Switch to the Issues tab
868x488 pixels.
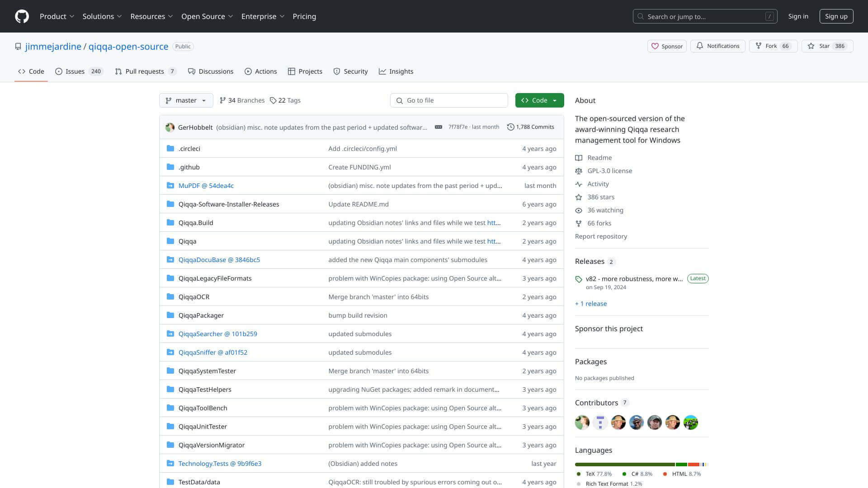79,71
